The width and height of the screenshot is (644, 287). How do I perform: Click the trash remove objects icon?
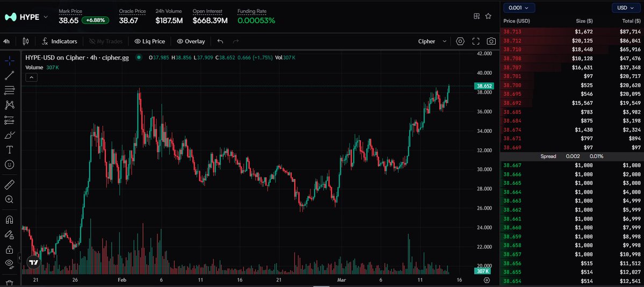point(10,283)
